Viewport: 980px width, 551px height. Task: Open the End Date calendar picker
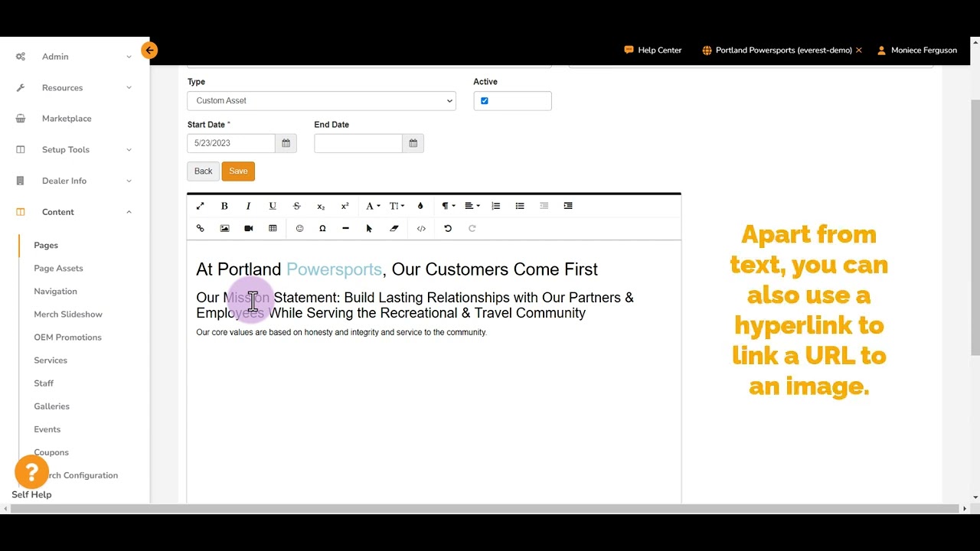pos(413,143)
